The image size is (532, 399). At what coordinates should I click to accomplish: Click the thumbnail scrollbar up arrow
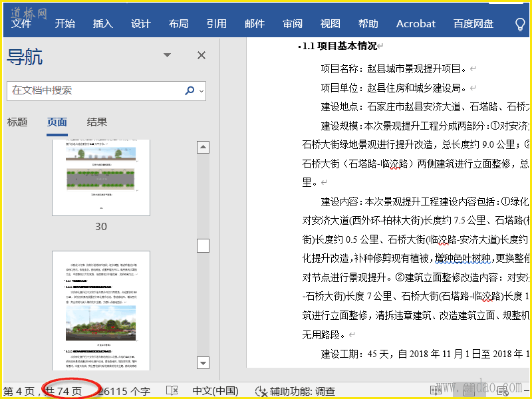(x=203, y=147)
